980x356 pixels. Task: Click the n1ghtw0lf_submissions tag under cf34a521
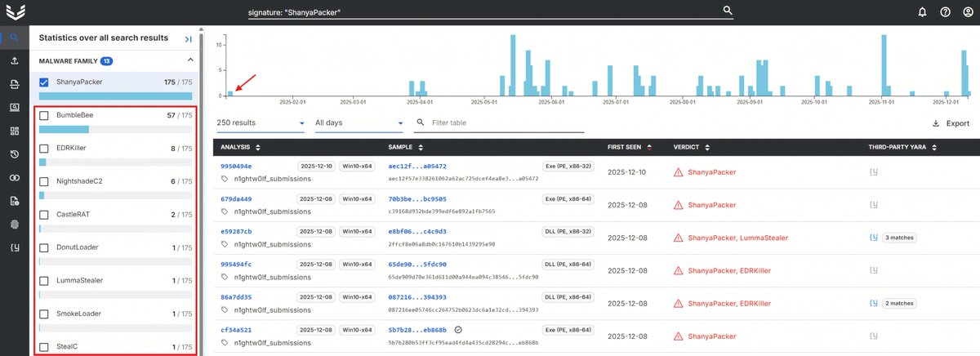pos(272,343)
